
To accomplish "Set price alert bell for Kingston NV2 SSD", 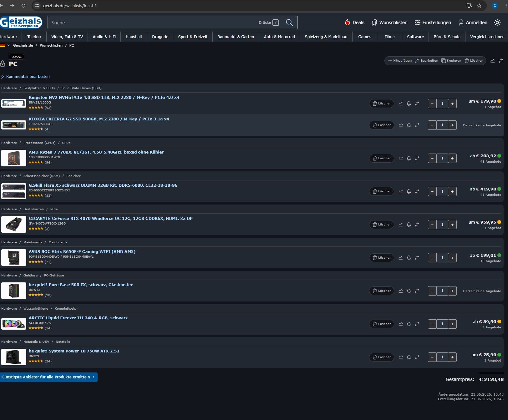I will [x=409, y=104].
